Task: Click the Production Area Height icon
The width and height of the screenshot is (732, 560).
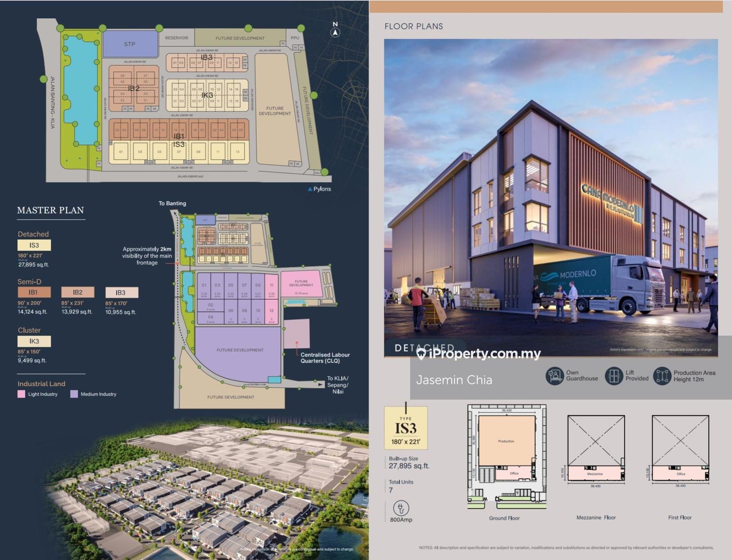Action: point(662,376)
